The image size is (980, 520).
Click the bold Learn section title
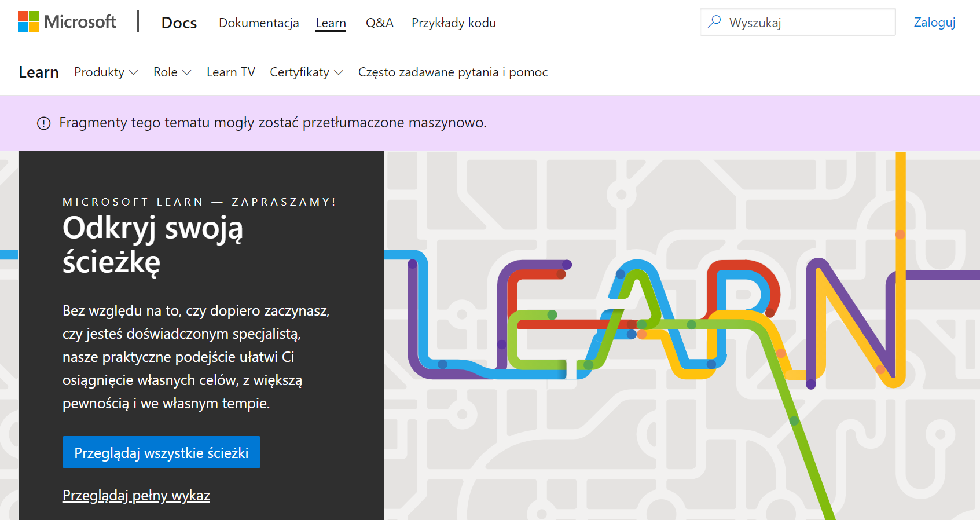39,72
